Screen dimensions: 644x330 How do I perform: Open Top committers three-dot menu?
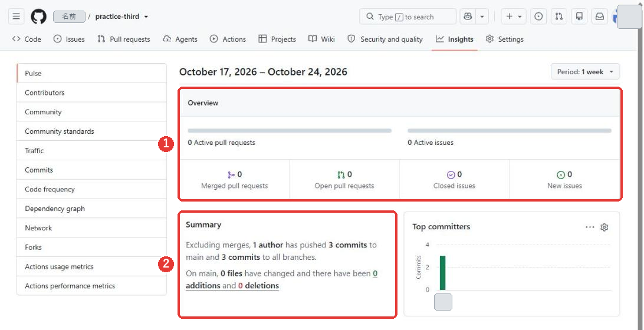click(x=590, y=227)
